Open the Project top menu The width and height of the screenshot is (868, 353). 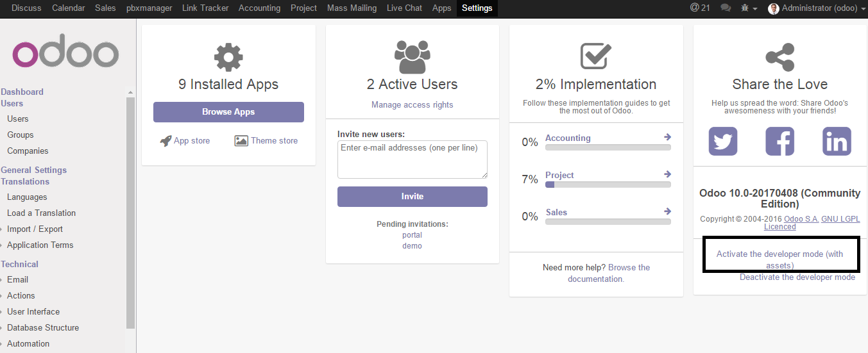303,8
